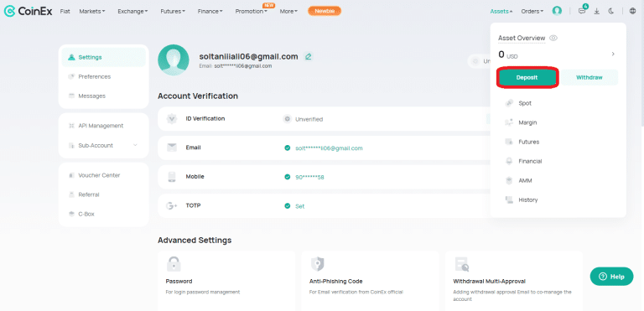Open the Exchange dropdown menu
This screenshot has height=311, width=644.
pyautogui.click(x=132, y=11)
